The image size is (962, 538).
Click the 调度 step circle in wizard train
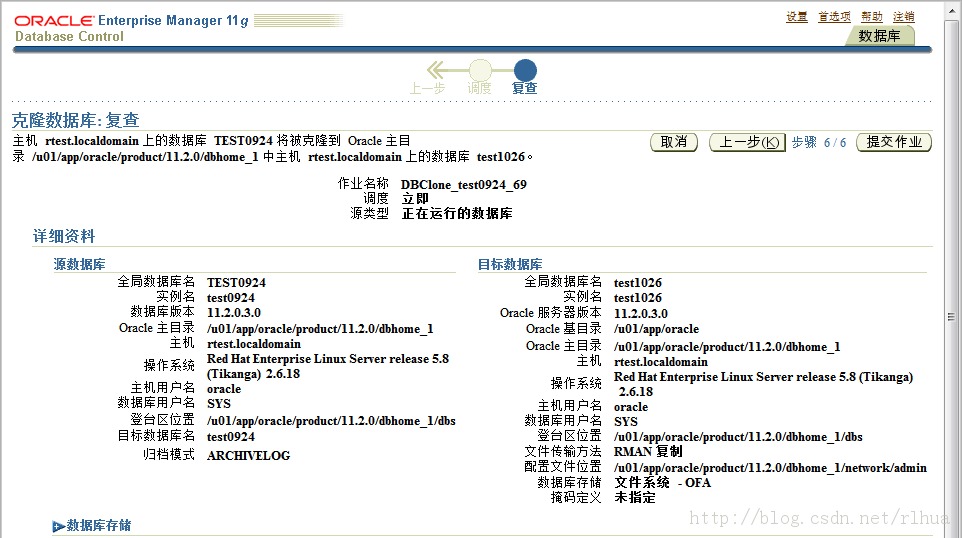480,71
